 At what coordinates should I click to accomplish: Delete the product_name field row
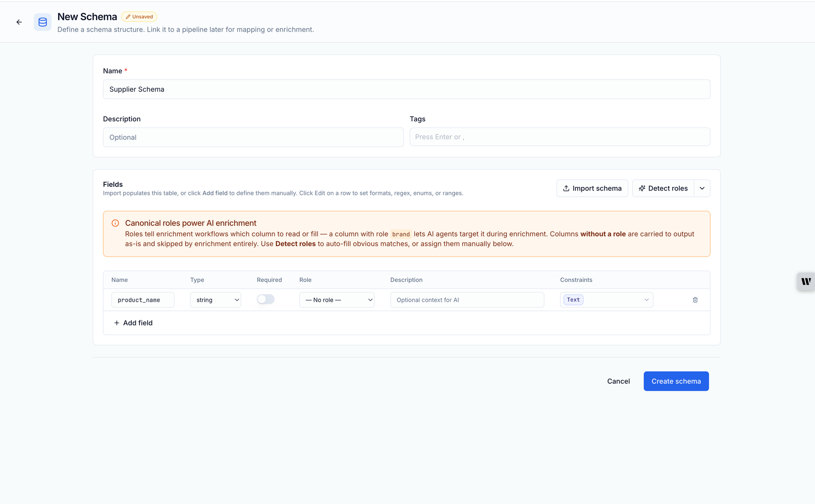tap(695, 300)
